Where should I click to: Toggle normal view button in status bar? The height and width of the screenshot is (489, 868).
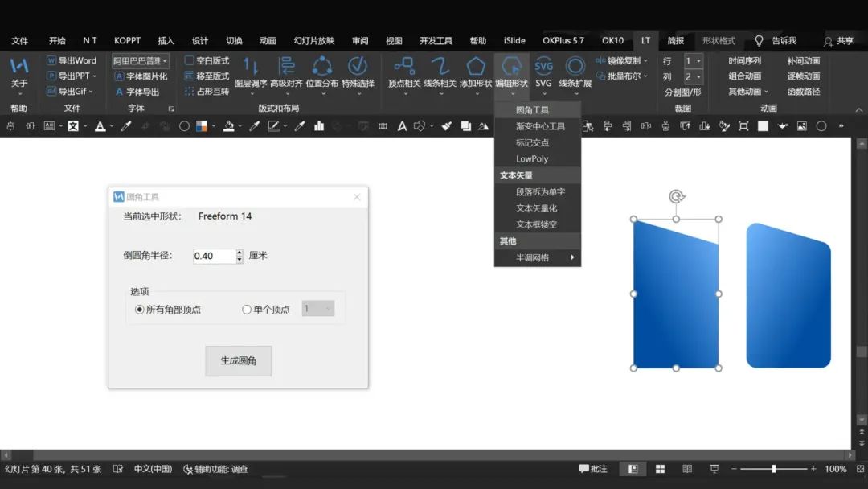click(633, 469)
